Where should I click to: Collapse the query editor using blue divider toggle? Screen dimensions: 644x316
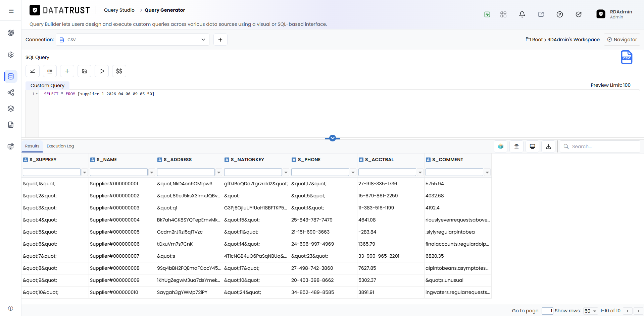[x=333, y=138]
